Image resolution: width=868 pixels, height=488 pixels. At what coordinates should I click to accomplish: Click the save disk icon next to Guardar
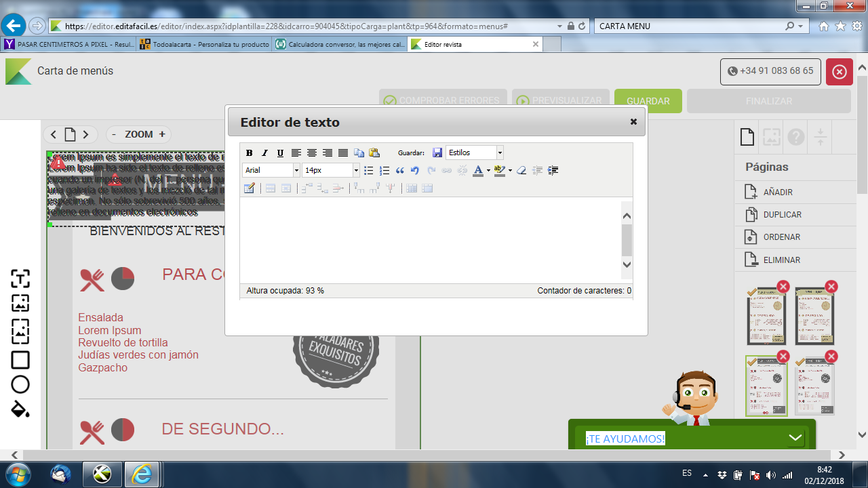tap(437, 153)
